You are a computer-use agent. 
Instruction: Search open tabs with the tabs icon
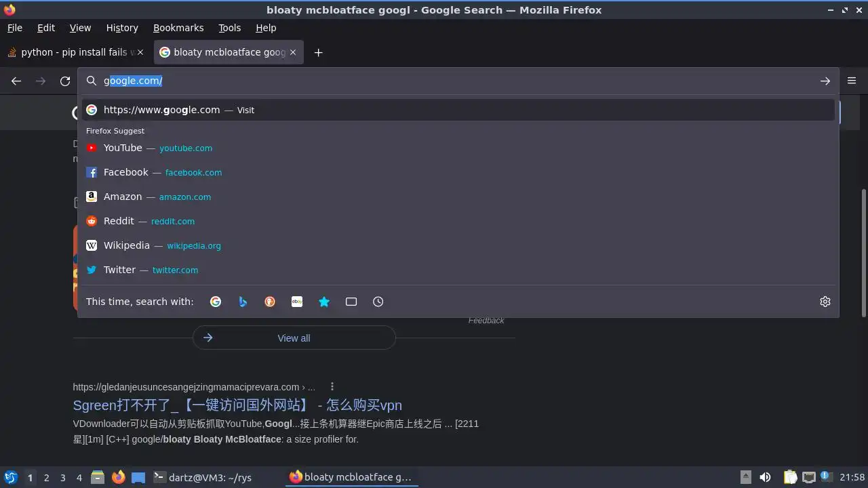[x=351, y=302]
